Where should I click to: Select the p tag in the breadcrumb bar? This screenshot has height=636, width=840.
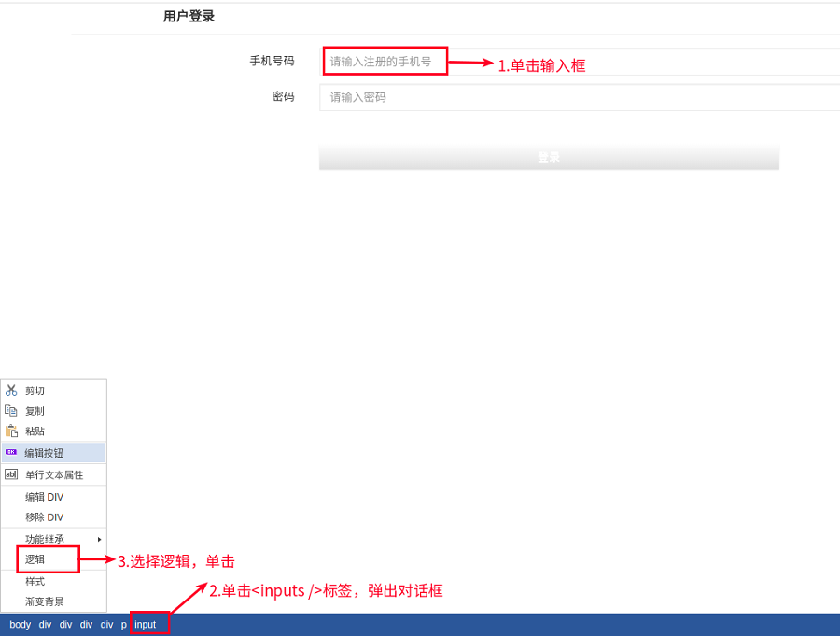coord(123,625)
